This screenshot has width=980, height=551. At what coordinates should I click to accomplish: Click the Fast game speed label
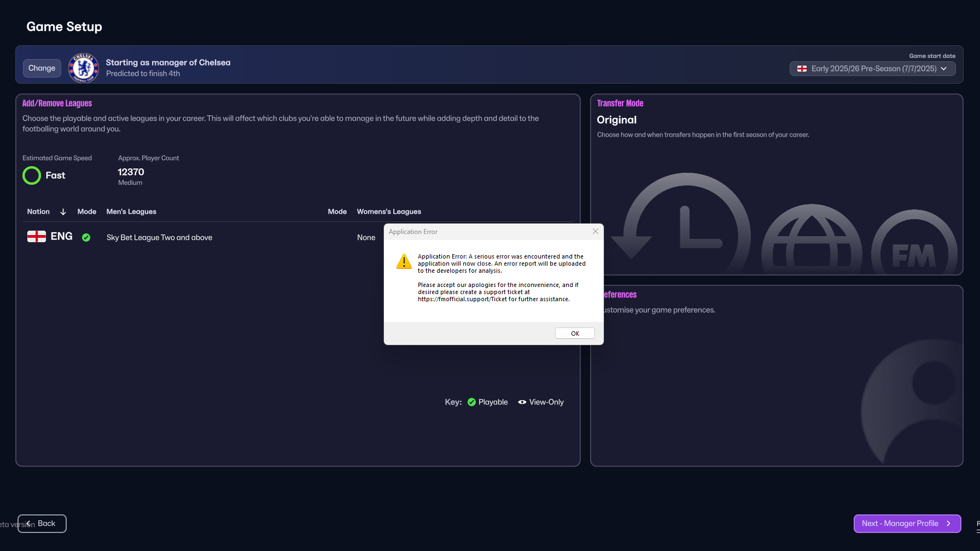pos(55,175)
